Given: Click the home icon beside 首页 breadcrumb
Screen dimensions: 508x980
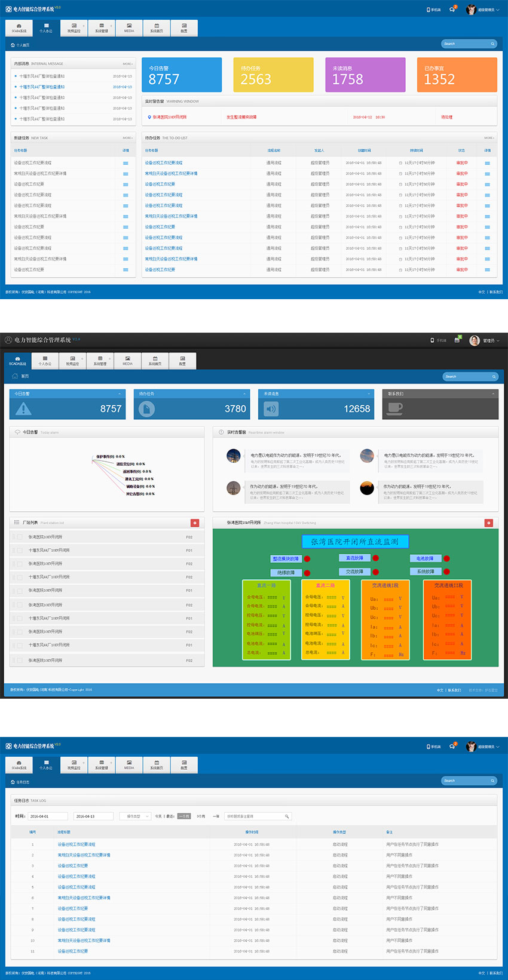Looking at the screenshot, I should [x=15, y=376].
